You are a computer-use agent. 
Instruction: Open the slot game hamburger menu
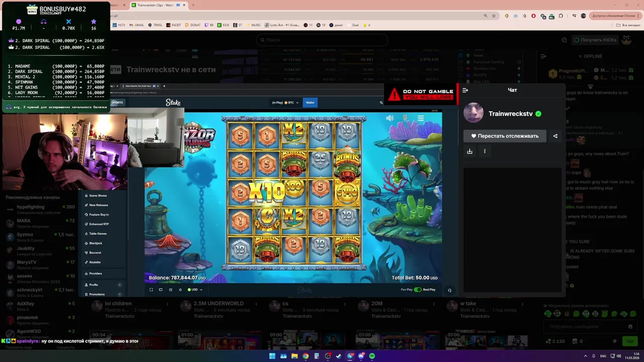[421, 118]
